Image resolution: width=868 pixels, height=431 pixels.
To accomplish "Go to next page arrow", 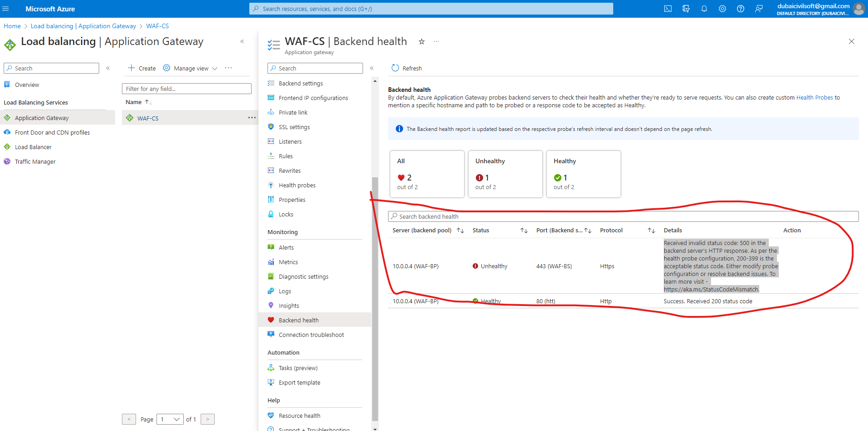I will click(207, 419).
